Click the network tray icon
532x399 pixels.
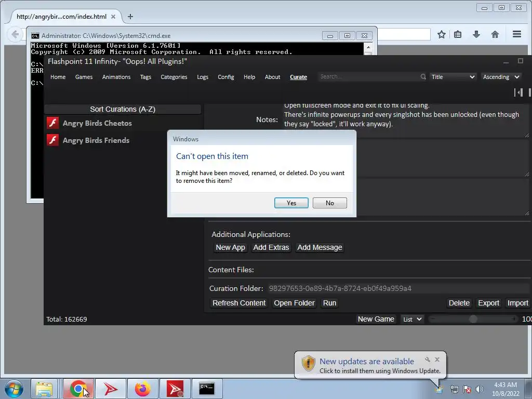[x=454, y=389]
